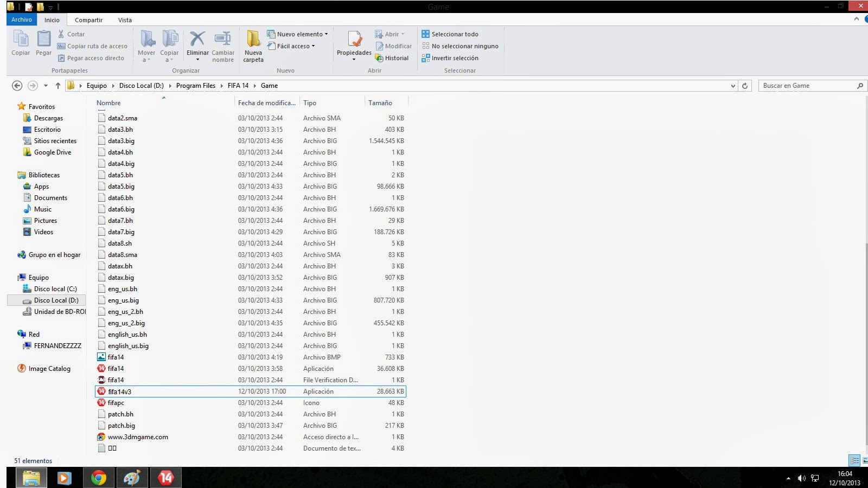Click the volume speaker tray icon

(801, 478)
